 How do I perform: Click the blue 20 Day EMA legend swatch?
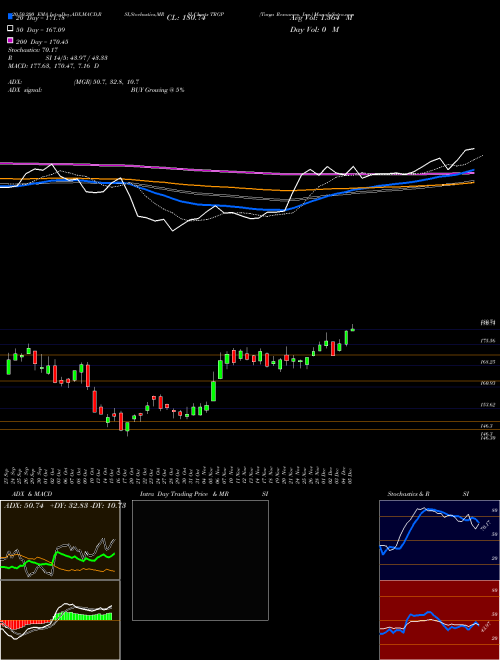[11, 16]
